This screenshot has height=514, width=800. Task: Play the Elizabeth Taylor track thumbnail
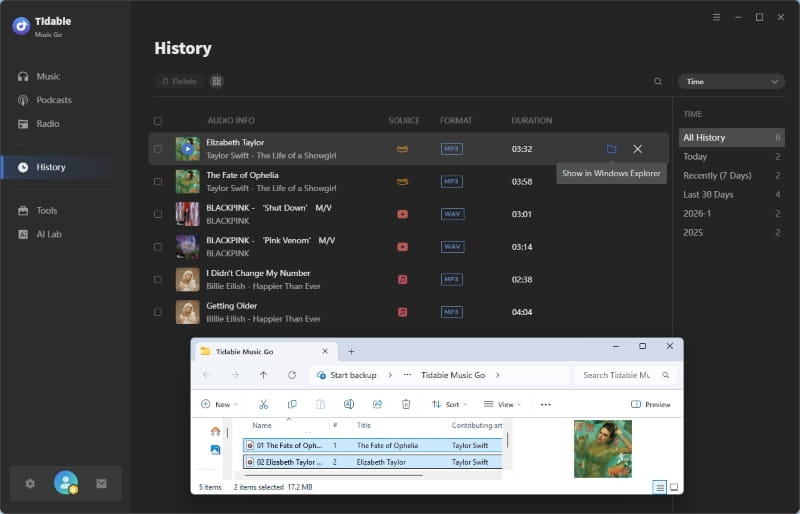tap(188, 149)
